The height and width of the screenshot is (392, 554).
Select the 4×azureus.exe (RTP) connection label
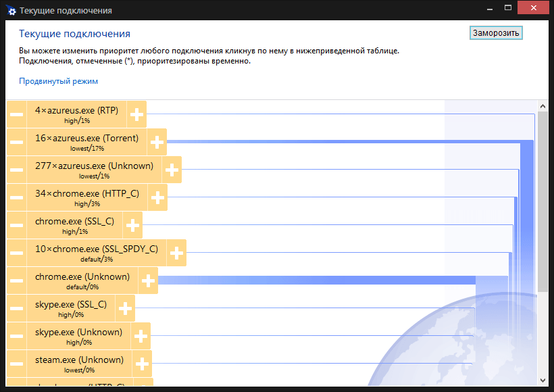(x=76, y=114)
